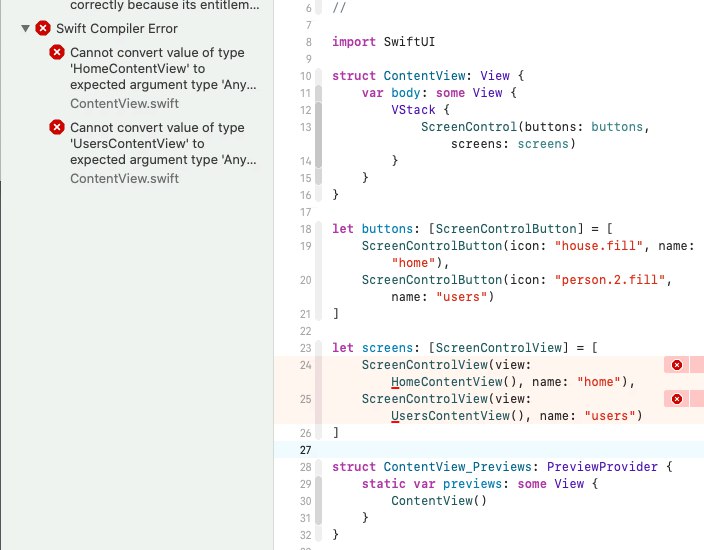The width and height of the screenshot is (704, 550).
Task: Click line number 10 in the gutter
Action: tap(305, 76)
